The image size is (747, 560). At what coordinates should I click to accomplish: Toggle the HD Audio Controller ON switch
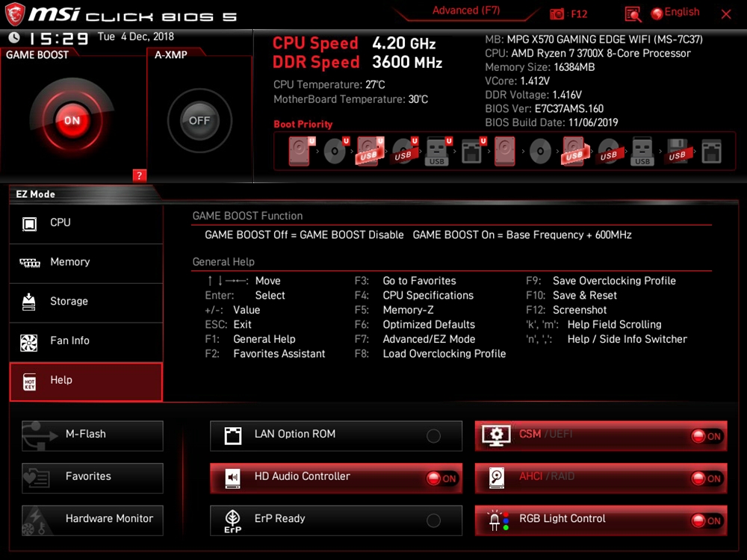point(441,479)
